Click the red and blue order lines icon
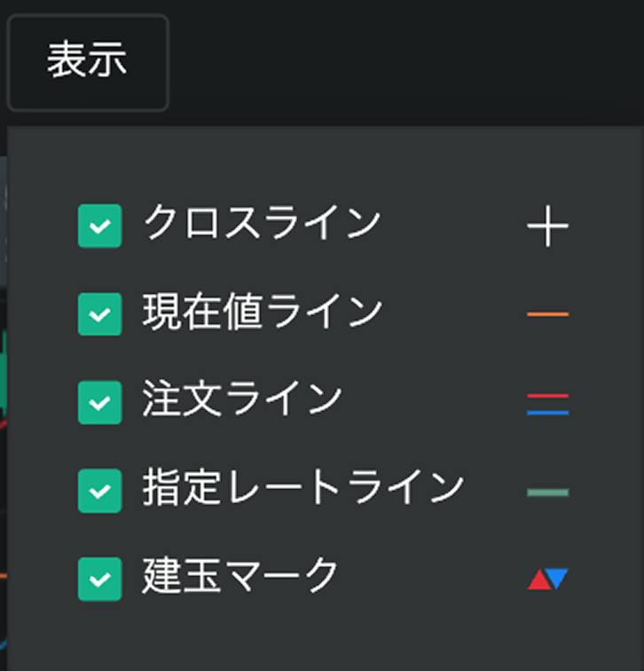The width and height of the screenshot is (644, 671). pos(547,404)
